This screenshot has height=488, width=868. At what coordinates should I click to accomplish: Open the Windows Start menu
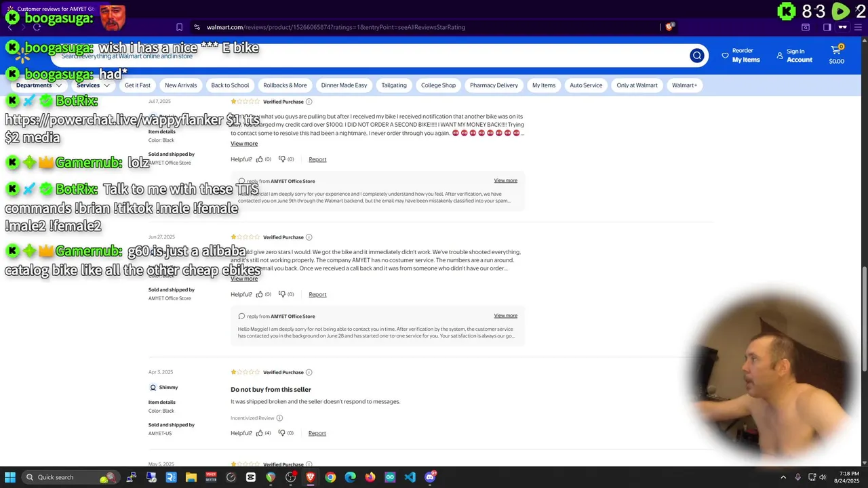tap(10, 477)
